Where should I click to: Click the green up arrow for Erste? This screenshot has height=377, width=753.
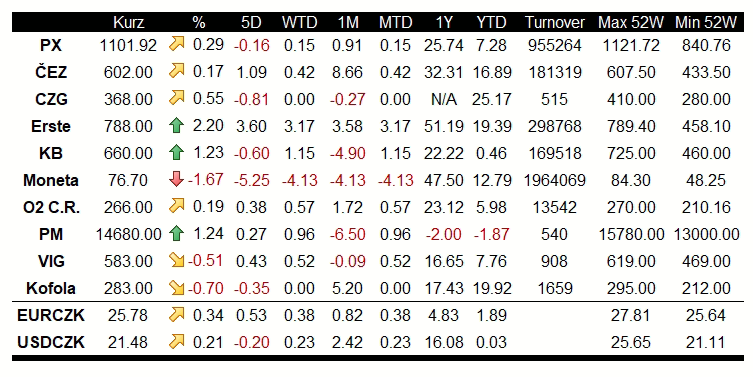(177, 125)
